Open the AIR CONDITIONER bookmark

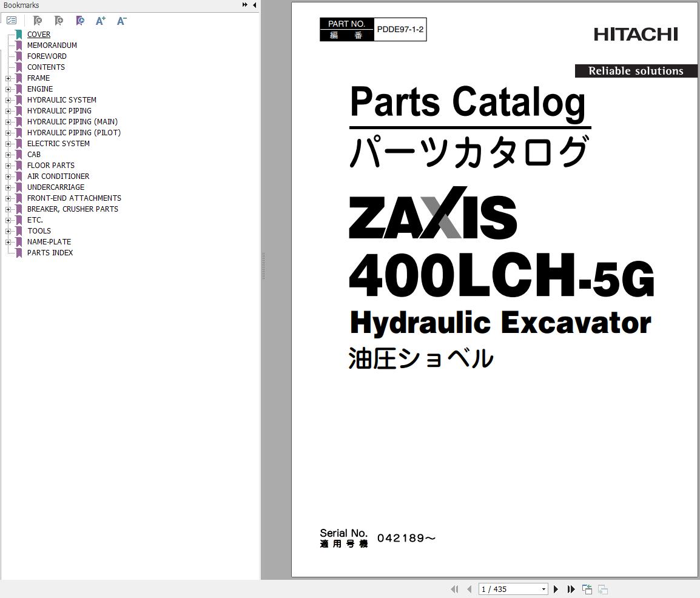click(x=58, y=176)
